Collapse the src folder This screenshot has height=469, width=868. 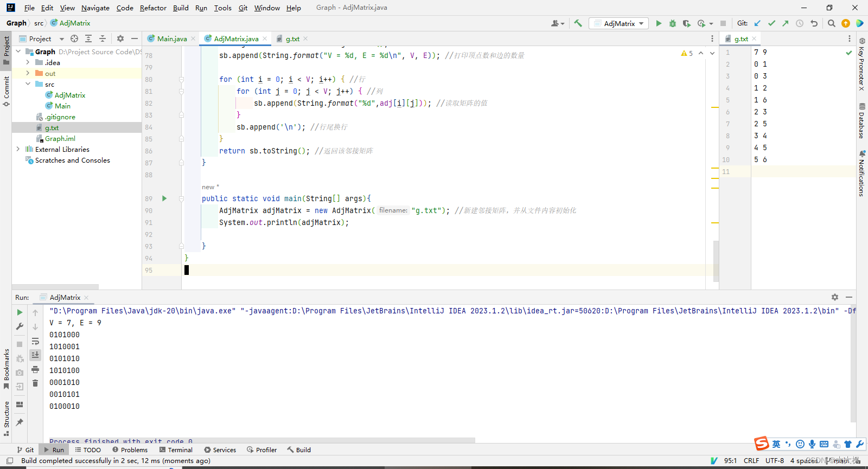(x=28, y=84)
